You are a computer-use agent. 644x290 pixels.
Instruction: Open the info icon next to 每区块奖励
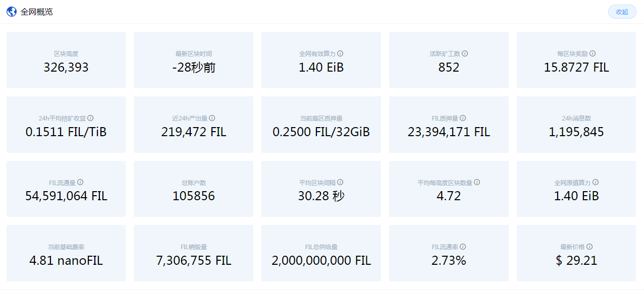[593, 53]
